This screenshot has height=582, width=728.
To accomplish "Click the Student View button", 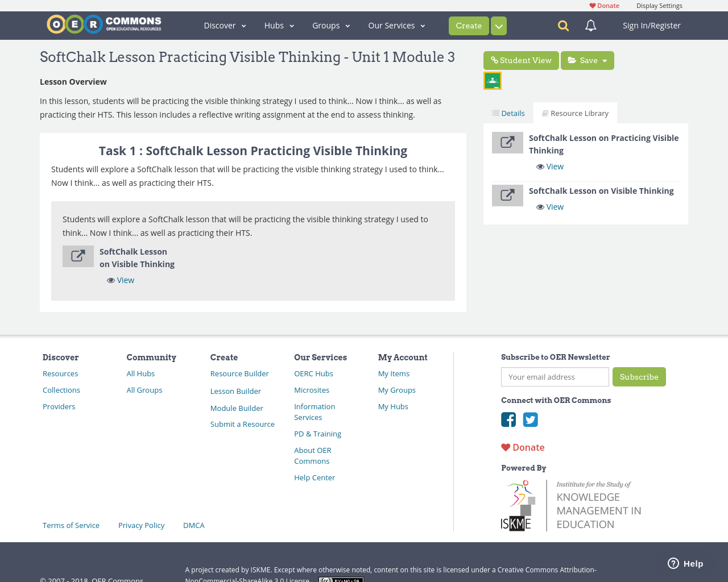I will (521, 60).
